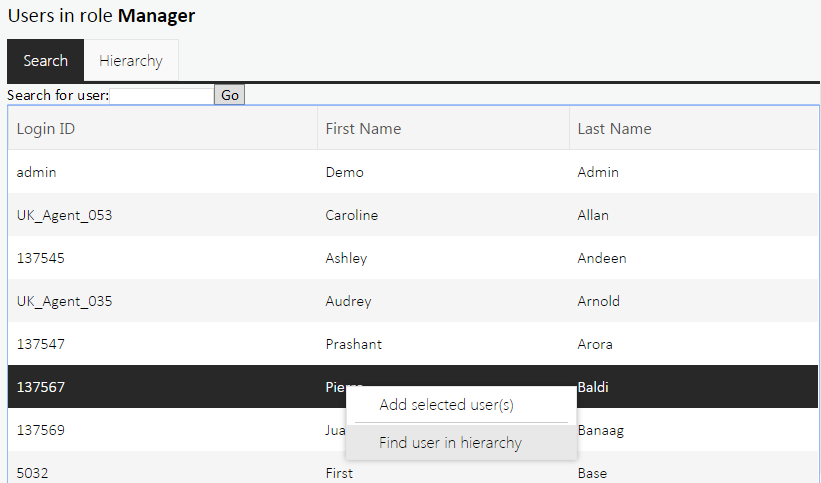Click the first name Demo
Viewport: 821px width, 483px height.
click(x=345, y=172)
